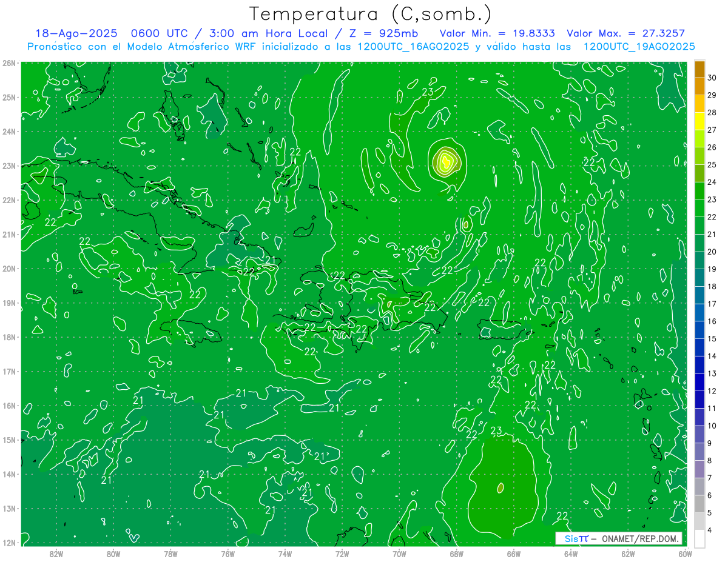The height and width of the screenshot is (562, 728).
Task: Click the 70W longitude axis label
Action: pos(399,553)
